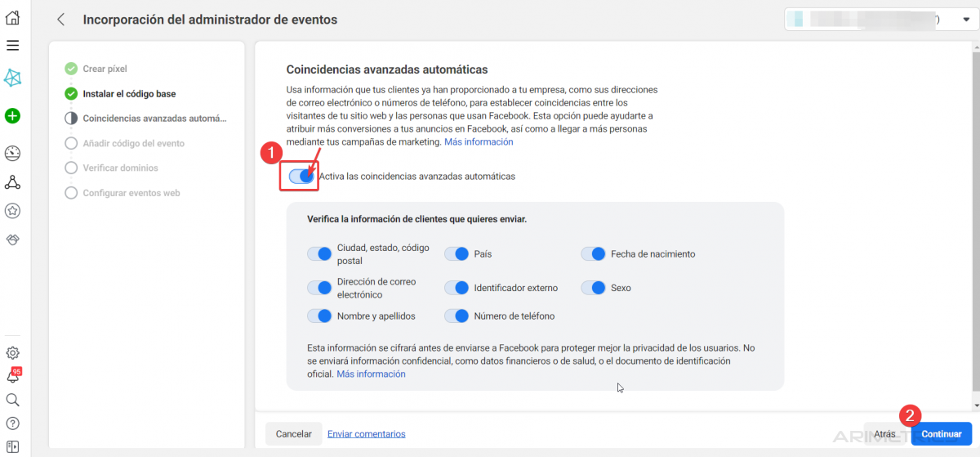
Task: Click the green plus create icon
Action: click(x=12, y=116)
